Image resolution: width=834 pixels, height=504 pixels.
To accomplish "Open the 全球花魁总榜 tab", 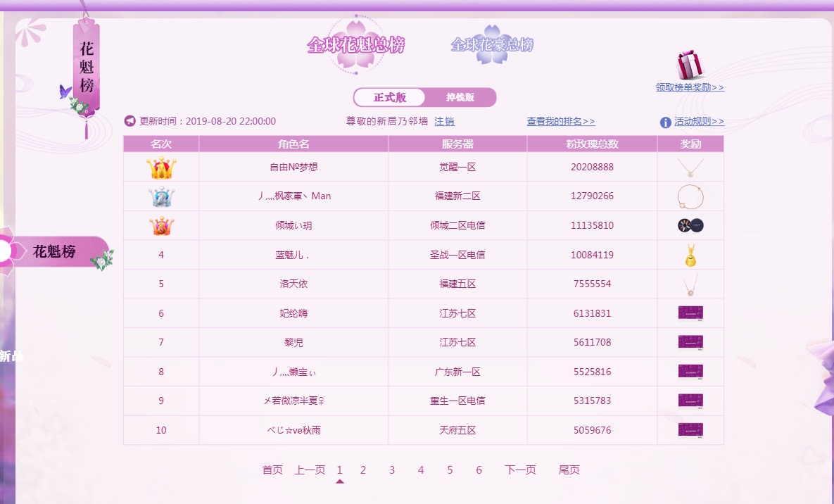I will click(x=356, y=45).
